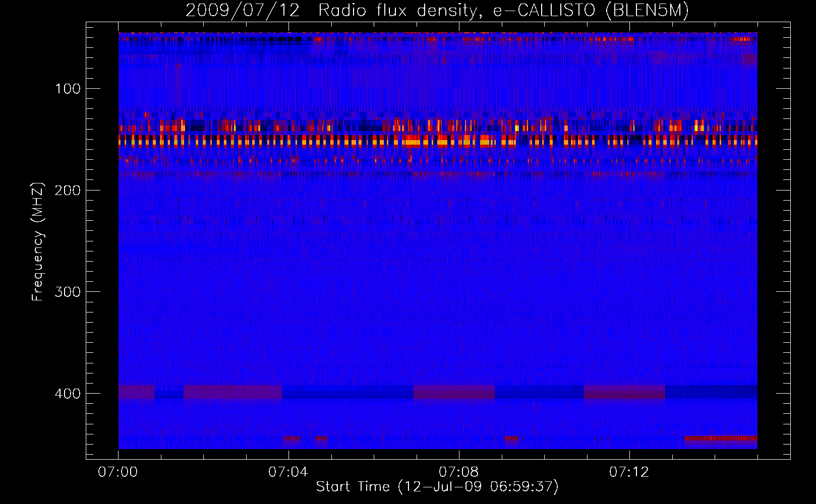This screenshot has width=816, height=504.
Task: Click the '400' frequency tick label
Action: pyautogui.click(x=67, y=394)
